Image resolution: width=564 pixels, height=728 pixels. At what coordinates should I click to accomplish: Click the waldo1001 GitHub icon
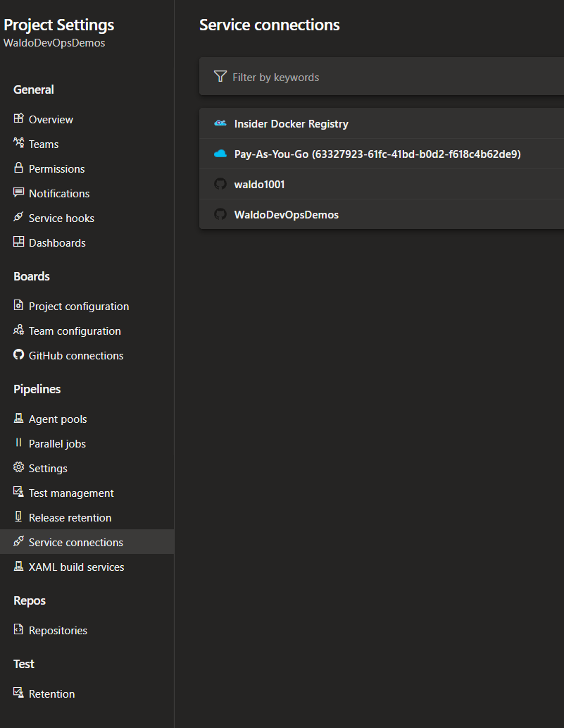click(220, 184)
